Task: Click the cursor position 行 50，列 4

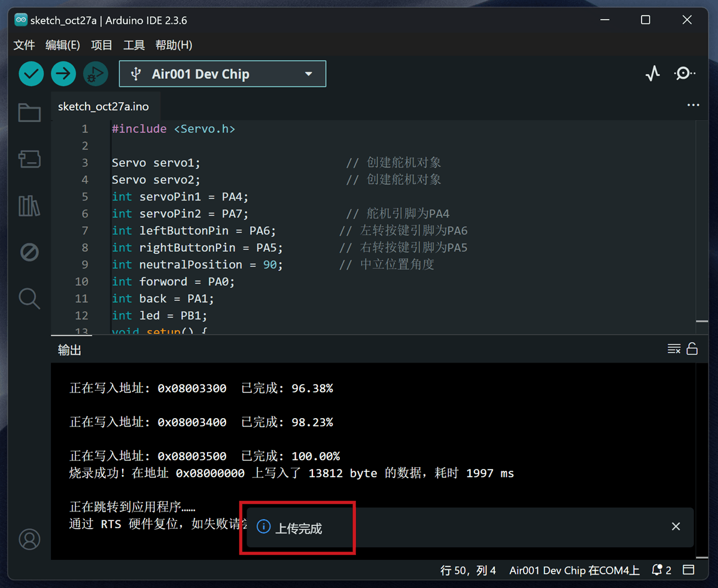Action: click(x=468, y=571)
